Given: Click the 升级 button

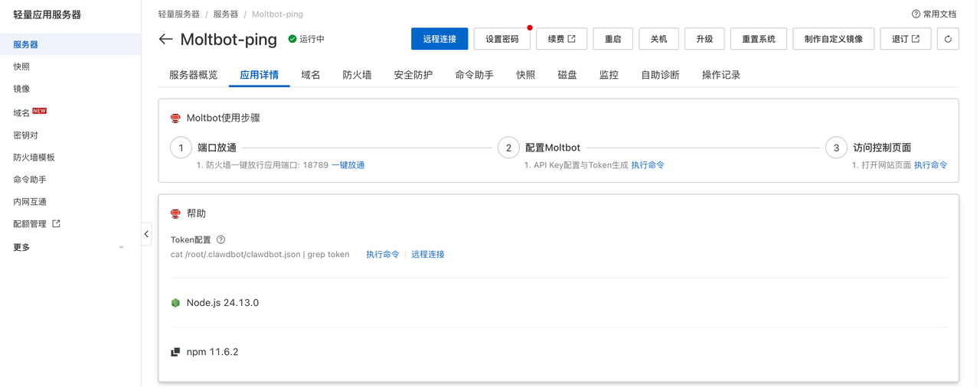Looking at the screenshot, I should 704,39.
